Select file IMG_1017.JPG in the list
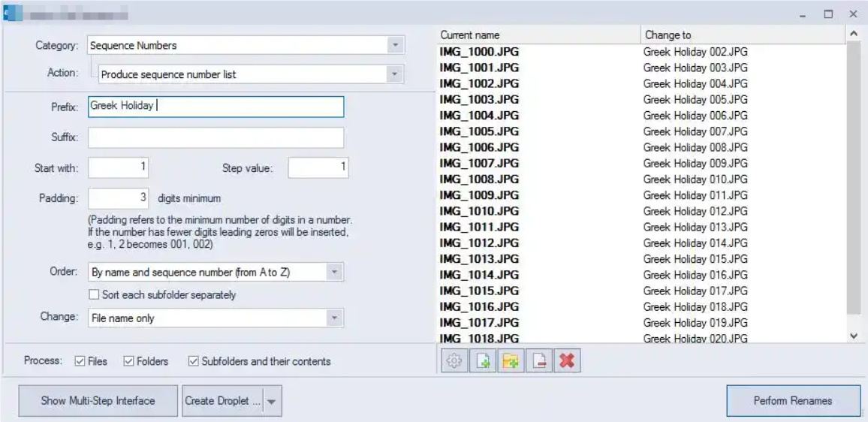The width and height of the screenshot is (868, 422). 479,322
